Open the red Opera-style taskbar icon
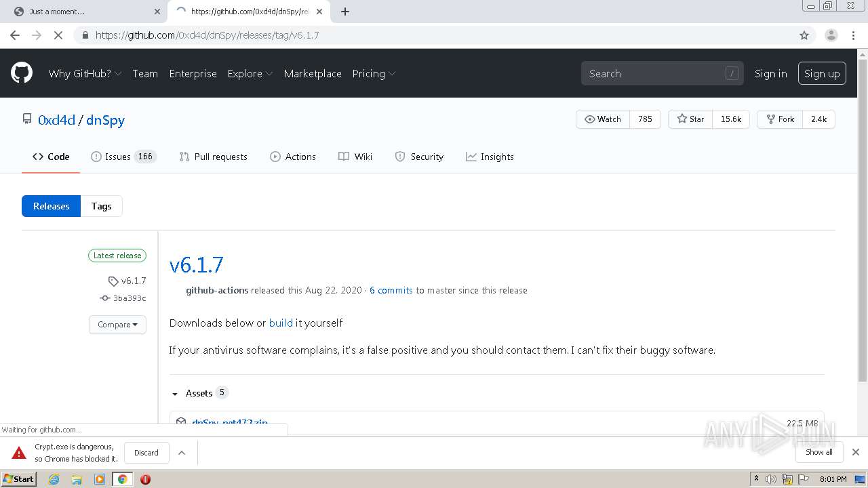Viewport: 868px width, 488px height. coord(145,479)
